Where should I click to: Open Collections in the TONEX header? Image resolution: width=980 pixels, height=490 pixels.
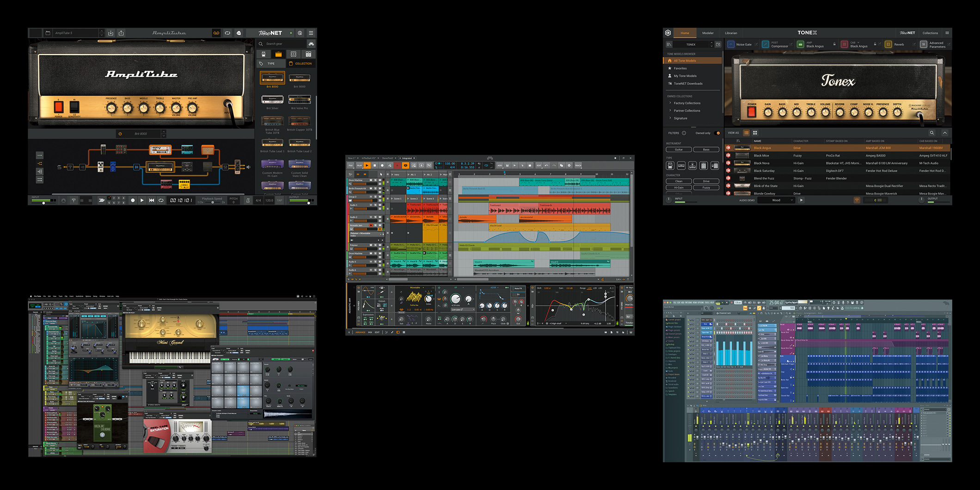click(930, 33)
